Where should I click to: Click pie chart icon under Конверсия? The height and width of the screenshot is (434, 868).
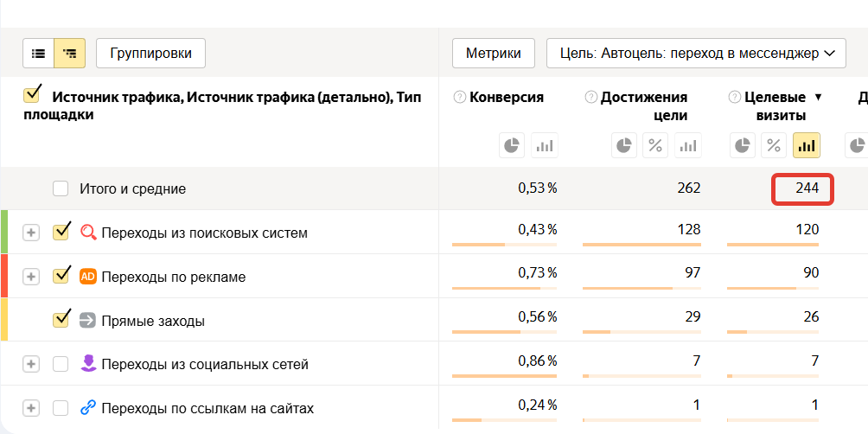(511, 145)
